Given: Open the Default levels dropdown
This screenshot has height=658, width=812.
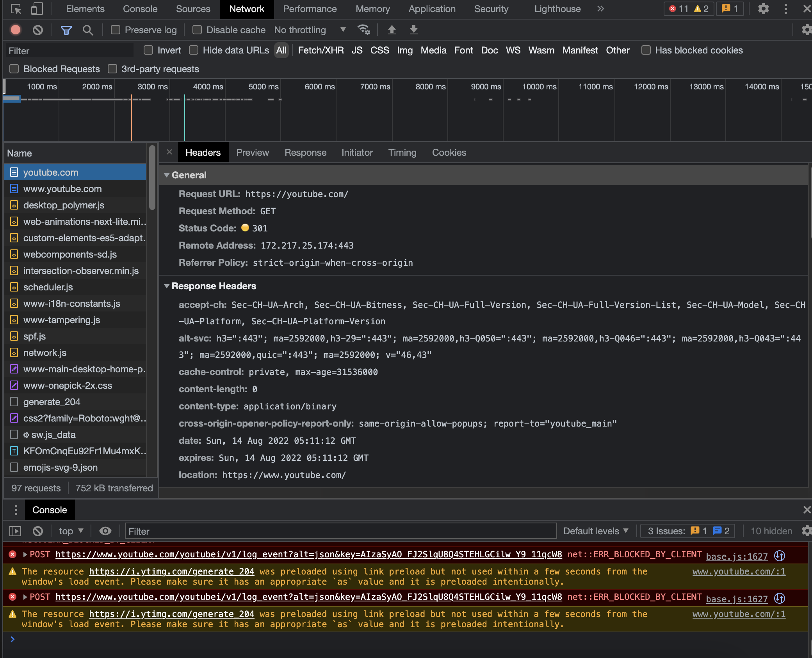Looking at the screenshot, I should pyautogui.click(x=595, y=531).
